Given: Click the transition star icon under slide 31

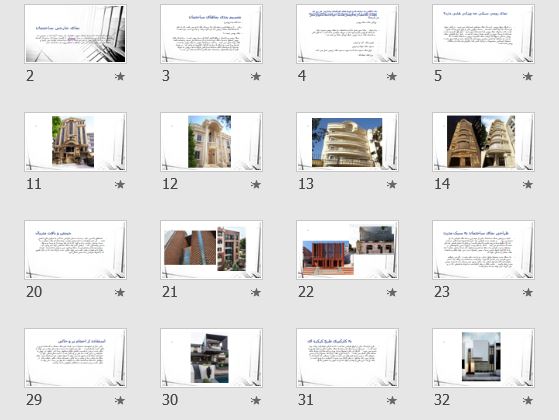Looking at the screenshot, I should (392, 400).
